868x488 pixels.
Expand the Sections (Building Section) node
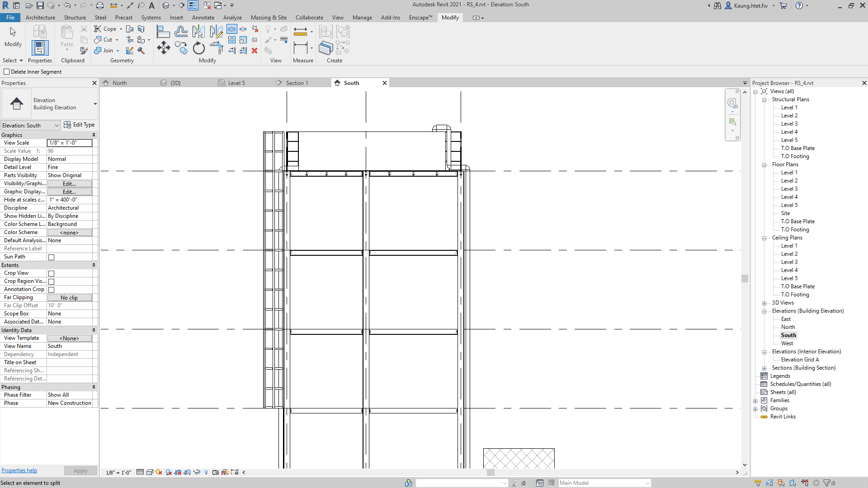pyautogui.click(x=764, y=368)
